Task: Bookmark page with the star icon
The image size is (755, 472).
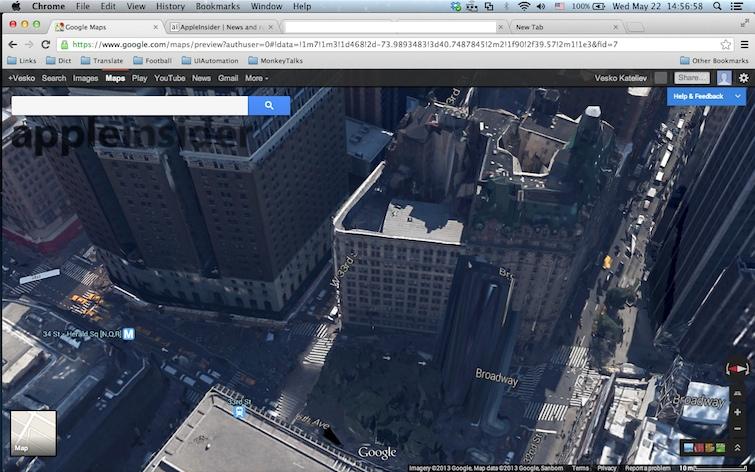Action: click(x=726, y=44)
